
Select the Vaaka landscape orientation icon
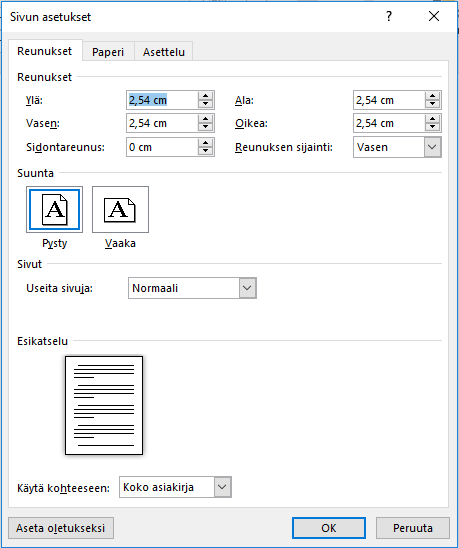tap(120, 209)
